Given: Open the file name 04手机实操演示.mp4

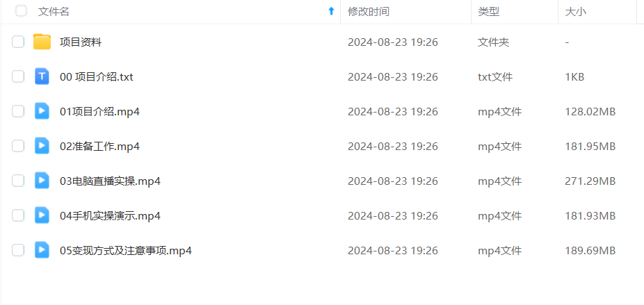Looking at the screenshot, I should point(110,215).
